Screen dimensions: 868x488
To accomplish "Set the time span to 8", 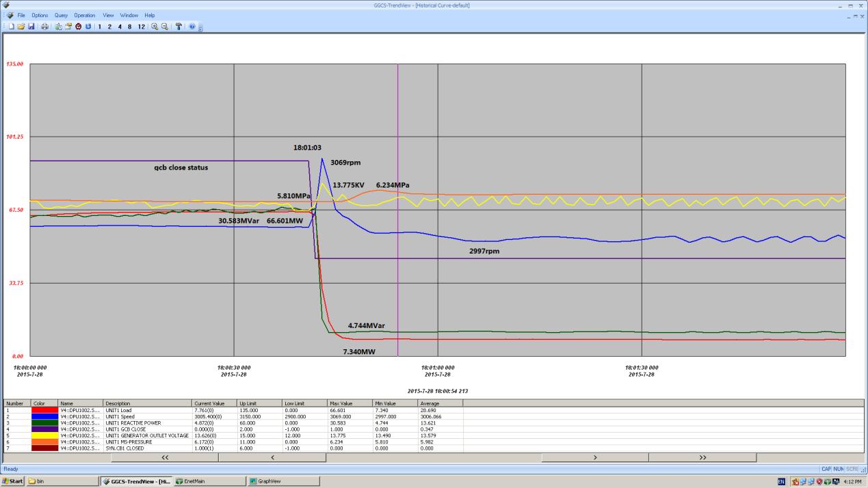I will click(129, 26).
